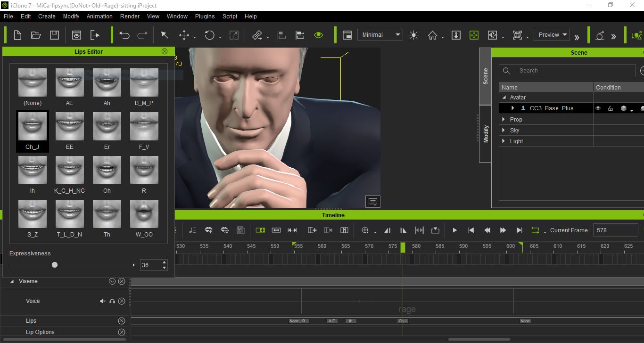Activate the Scale tool
The image size is (644, 343).
(234, 35)
